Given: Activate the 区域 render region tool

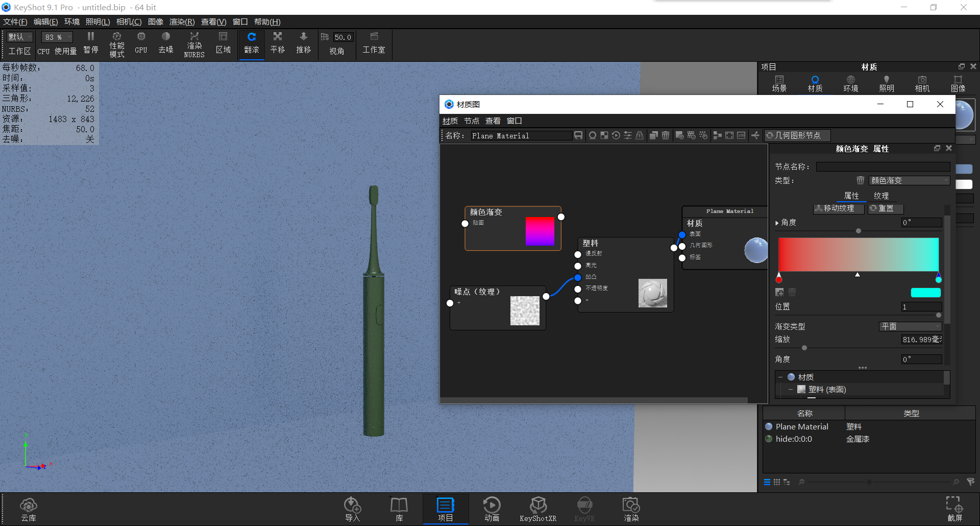Looking at the screenshot, I should click(223, 43).
